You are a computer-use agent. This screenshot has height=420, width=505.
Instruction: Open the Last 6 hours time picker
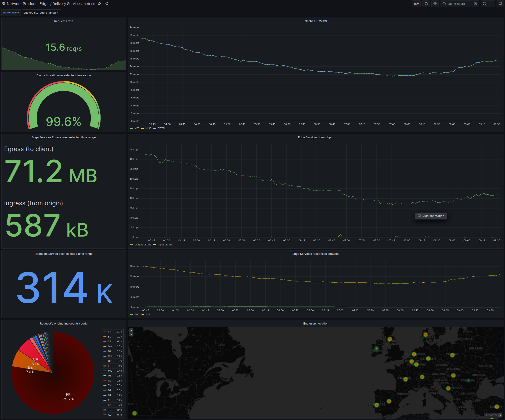[456, 4]
